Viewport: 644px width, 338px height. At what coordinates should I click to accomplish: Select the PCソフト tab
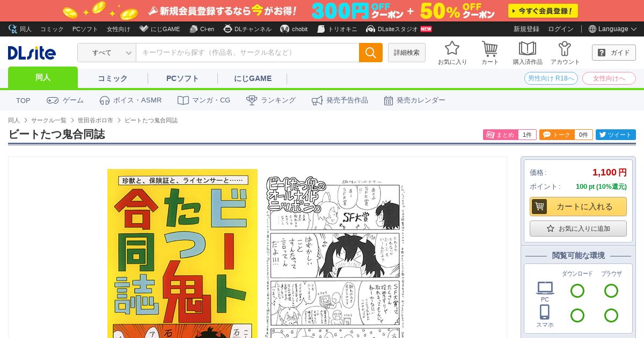[182, 78]
